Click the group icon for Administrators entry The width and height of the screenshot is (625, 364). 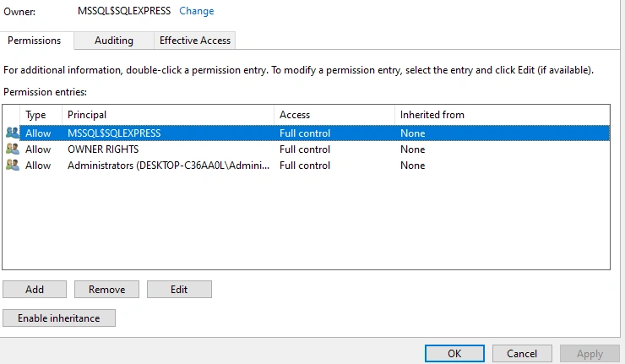[x=13, y=165]
